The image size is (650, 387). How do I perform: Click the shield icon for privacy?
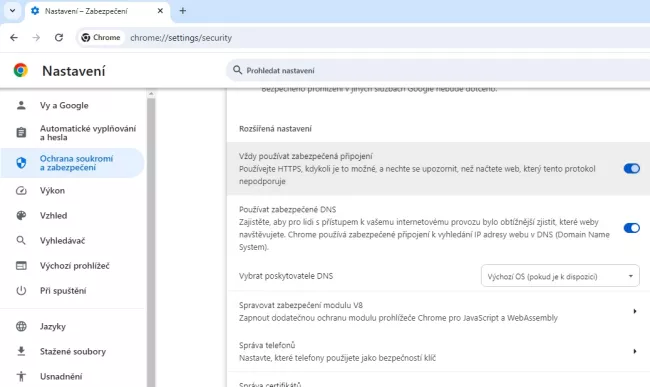[21, 163]
